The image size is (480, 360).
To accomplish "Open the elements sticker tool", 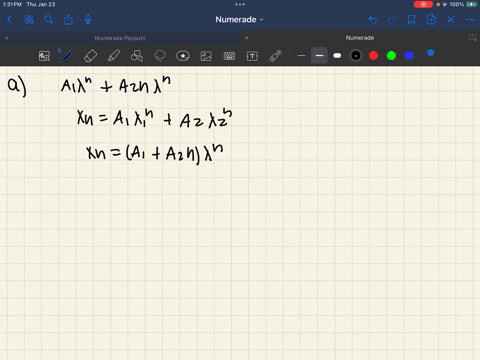I will click(183, 56).
